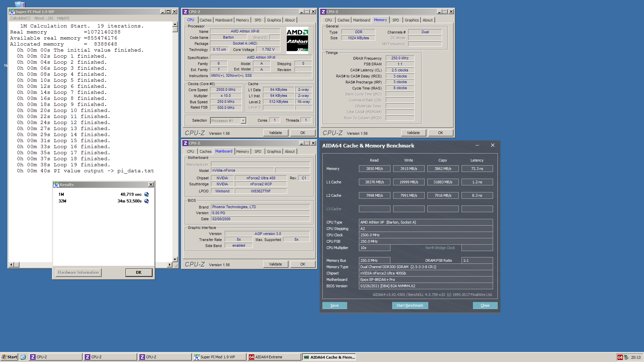The width and height of the screenshot is (644, 362).
Task: Click the CPU Type field in AIDA64
Action: tap(426, 222)
